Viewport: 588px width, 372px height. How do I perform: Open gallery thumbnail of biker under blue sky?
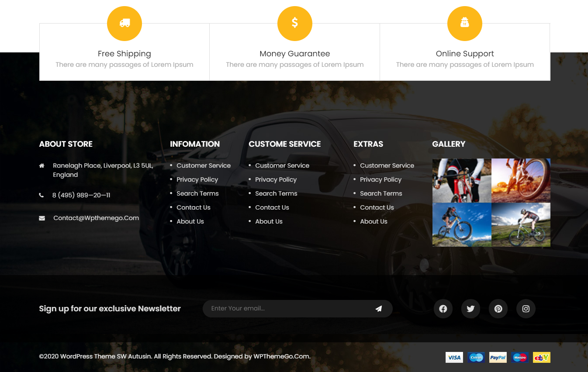click(x=462, y=224)
